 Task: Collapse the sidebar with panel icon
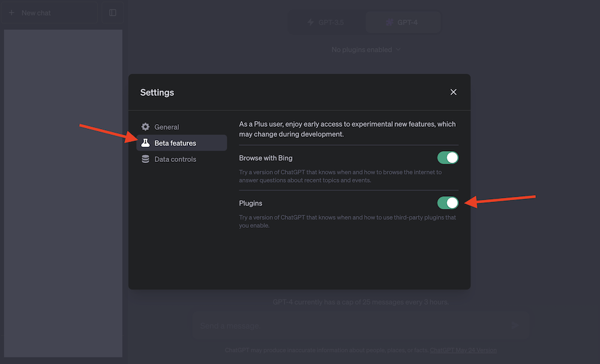pyautogui.click(x=113, y=13)
